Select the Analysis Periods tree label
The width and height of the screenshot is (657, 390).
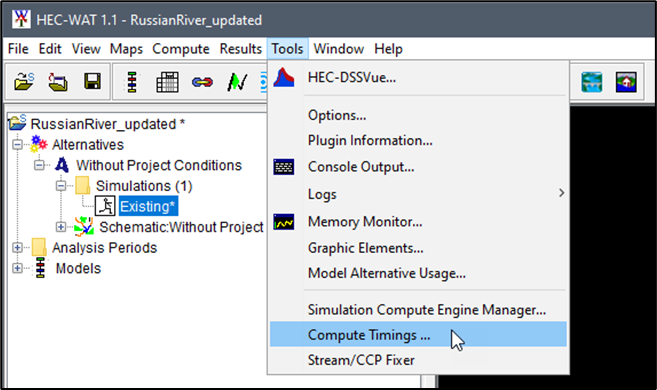point(104,248)
